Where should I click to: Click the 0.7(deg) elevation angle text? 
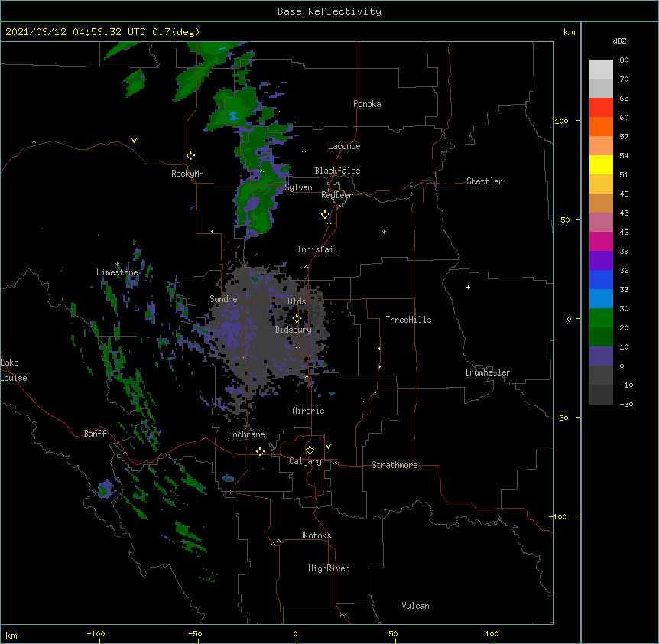(x=176, y=32)
